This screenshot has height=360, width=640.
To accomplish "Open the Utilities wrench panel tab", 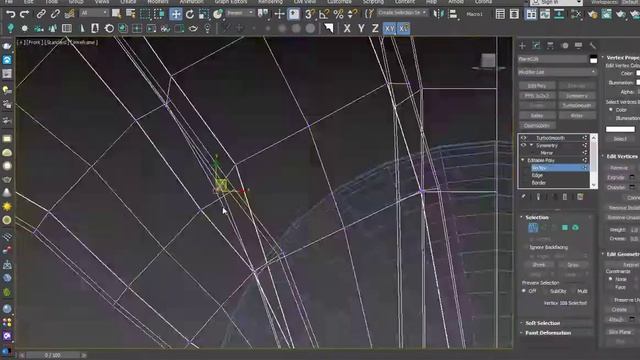I will pos(593,46).
